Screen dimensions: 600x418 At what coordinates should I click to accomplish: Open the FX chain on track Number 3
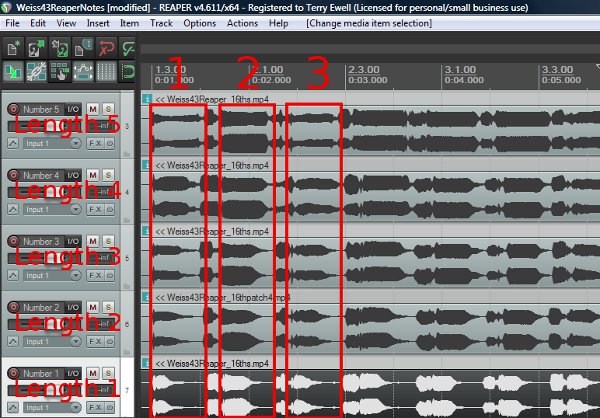pyautogui.click(x=95, y=275)
